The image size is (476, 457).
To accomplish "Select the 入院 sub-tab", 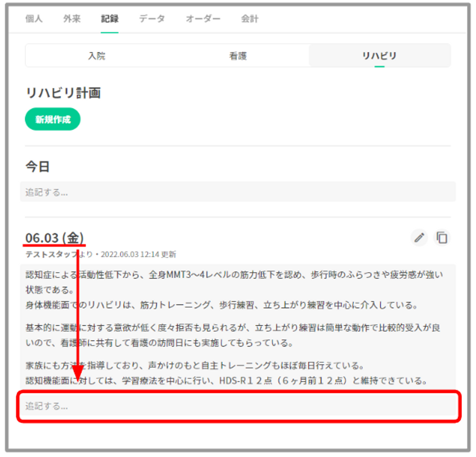I will (97, 56).
